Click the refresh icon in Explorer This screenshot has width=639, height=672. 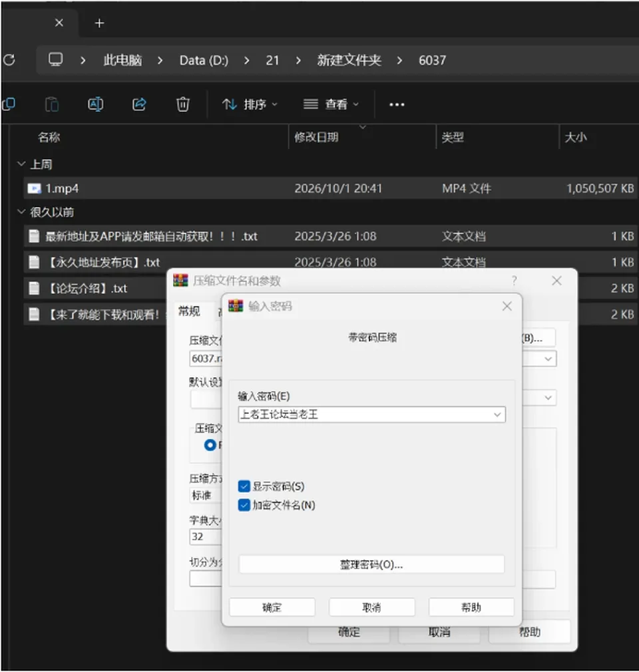click(9, 60)
